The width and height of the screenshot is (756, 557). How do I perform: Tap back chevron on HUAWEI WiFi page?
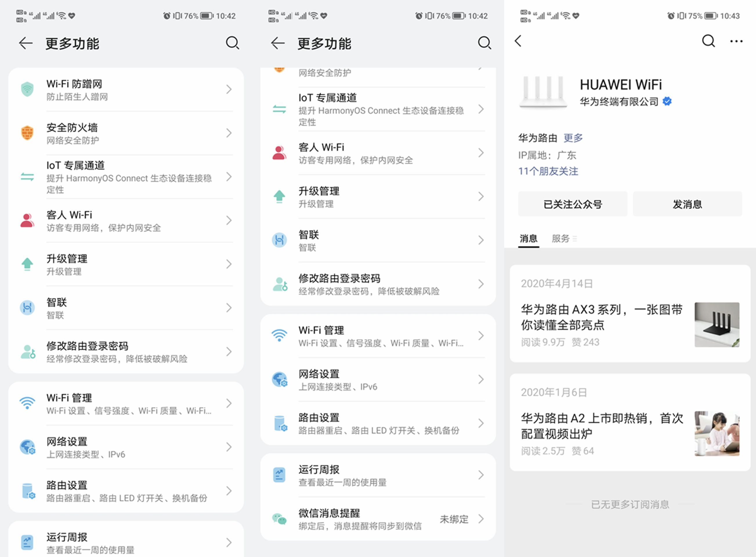click(x=518, y=41)
